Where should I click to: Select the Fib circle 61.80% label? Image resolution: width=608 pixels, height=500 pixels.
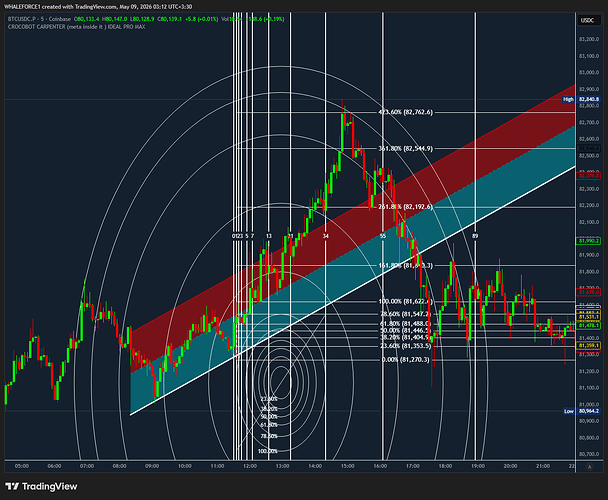269,425
